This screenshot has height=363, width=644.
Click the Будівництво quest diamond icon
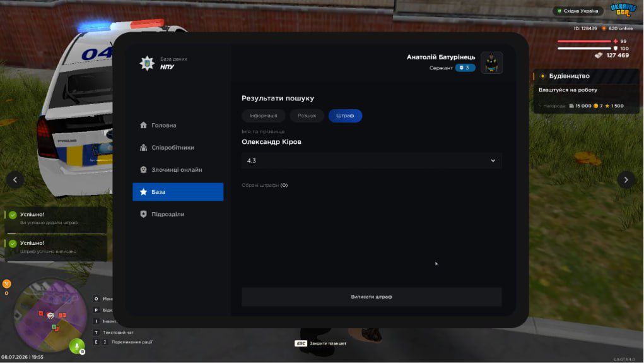click(x=542, y=76)
